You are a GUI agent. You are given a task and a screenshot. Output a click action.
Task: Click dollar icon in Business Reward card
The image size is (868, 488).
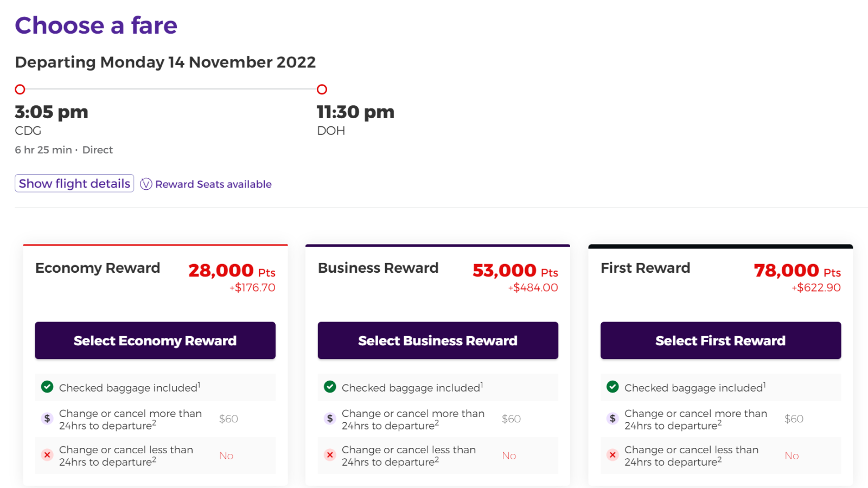pos(330,419)
